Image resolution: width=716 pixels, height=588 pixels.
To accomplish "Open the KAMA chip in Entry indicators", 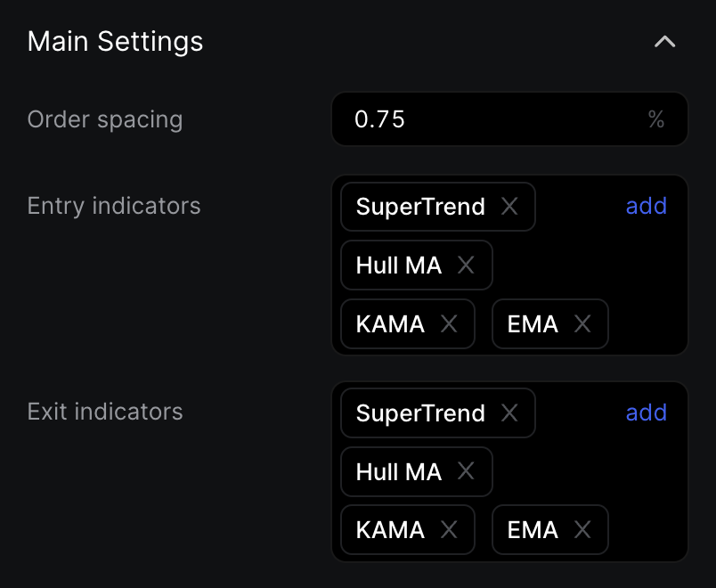I will point(390,324).
